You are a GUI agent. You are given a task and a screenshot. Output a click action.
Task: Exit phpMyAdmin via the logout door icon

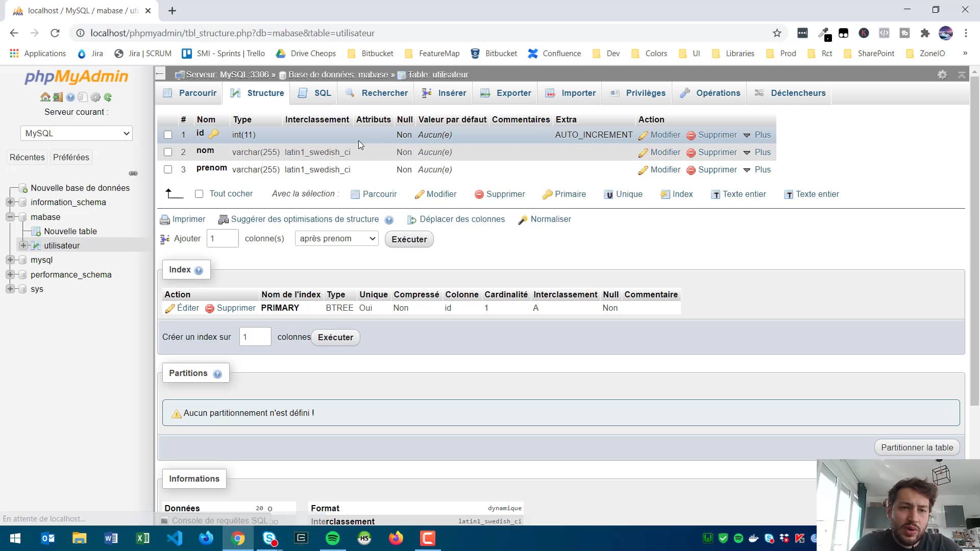point(58,97)
